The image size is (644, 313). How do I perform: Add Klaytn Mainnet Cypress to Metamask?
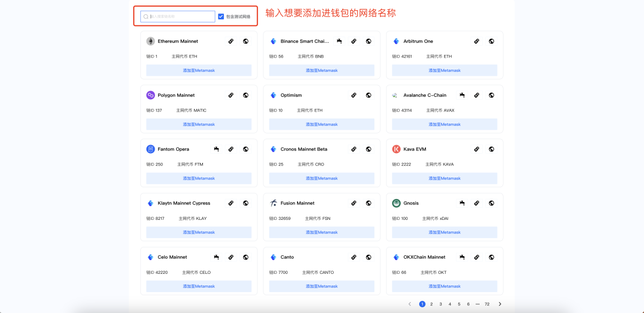[199, 232]
